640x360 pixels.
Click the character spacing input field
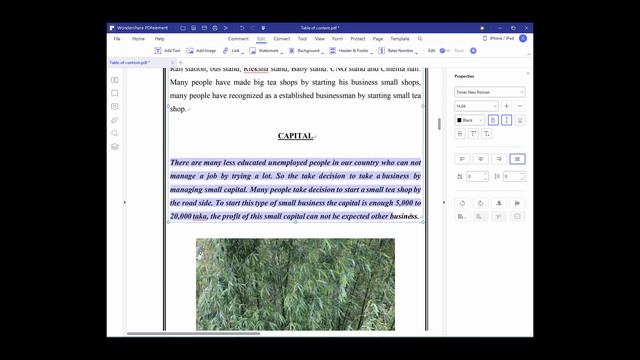point(477,176)
